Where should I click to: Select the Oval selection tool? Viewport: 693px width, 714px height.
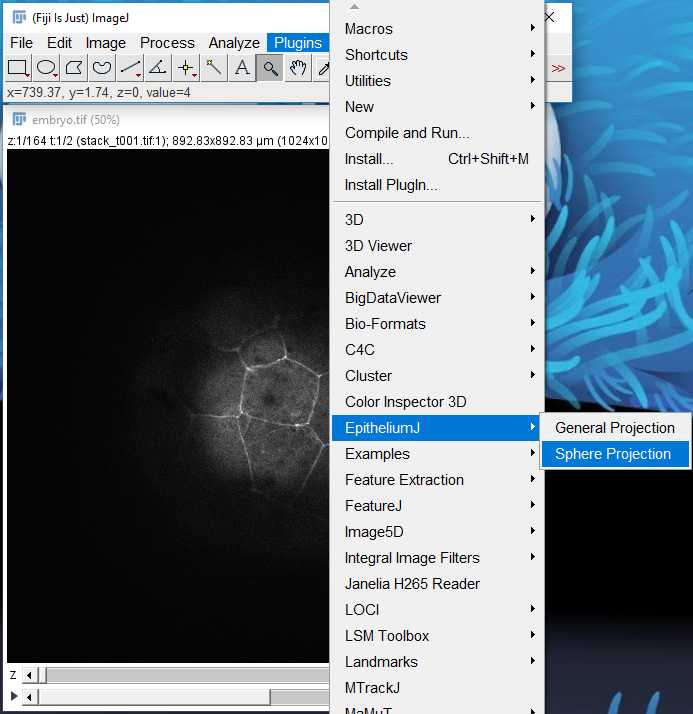46,68
